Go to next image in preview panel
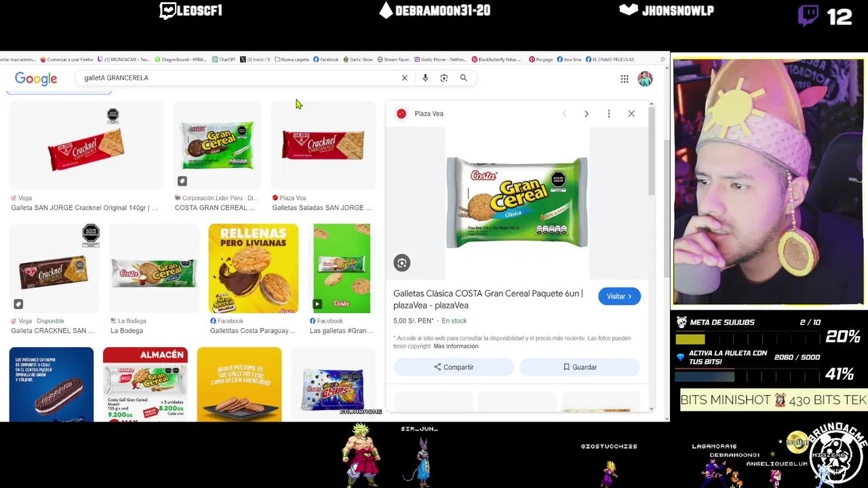Viewport: 868px width, 488px height. coord(587,114)
